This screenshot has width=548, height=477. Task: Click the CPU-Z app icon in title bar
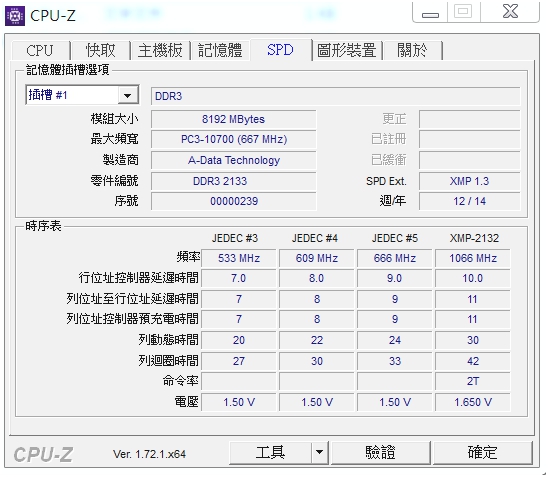click(15, 15)
